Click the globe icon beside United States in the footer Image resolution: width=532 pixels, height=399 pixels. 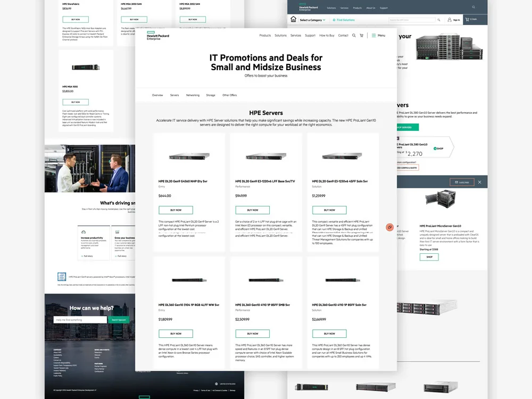pyautogui.click(x=217, y=384)
